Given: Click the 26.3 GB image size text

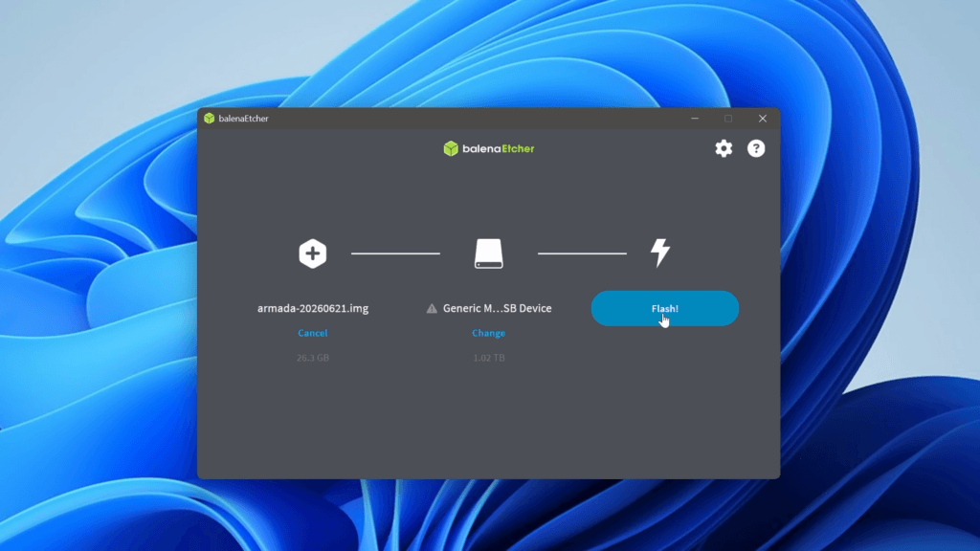Looking at the screenshot, I should coord(313,358).
